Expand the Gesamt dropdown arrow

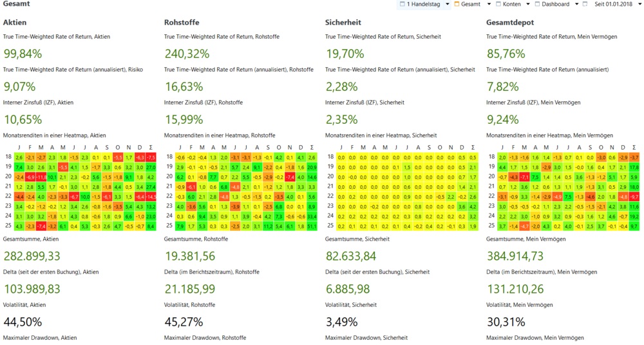click(489, 4)
